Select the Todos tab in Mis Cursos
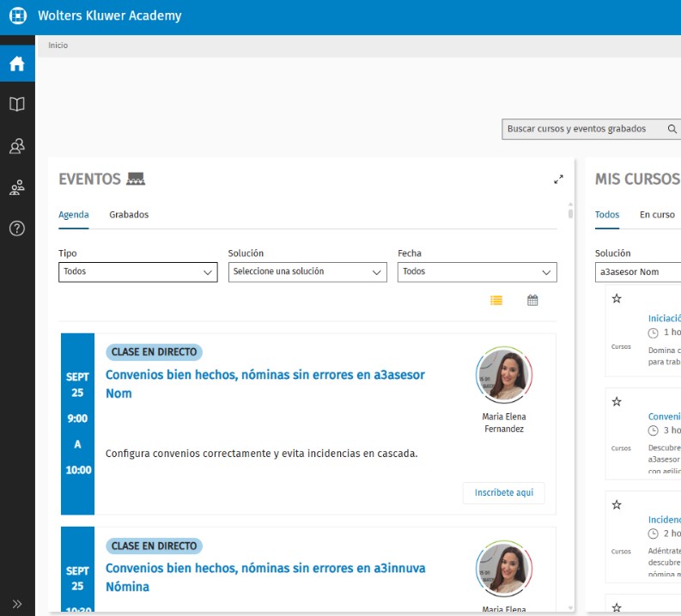This screenshot has height=616, width=681. click(607, 215)
